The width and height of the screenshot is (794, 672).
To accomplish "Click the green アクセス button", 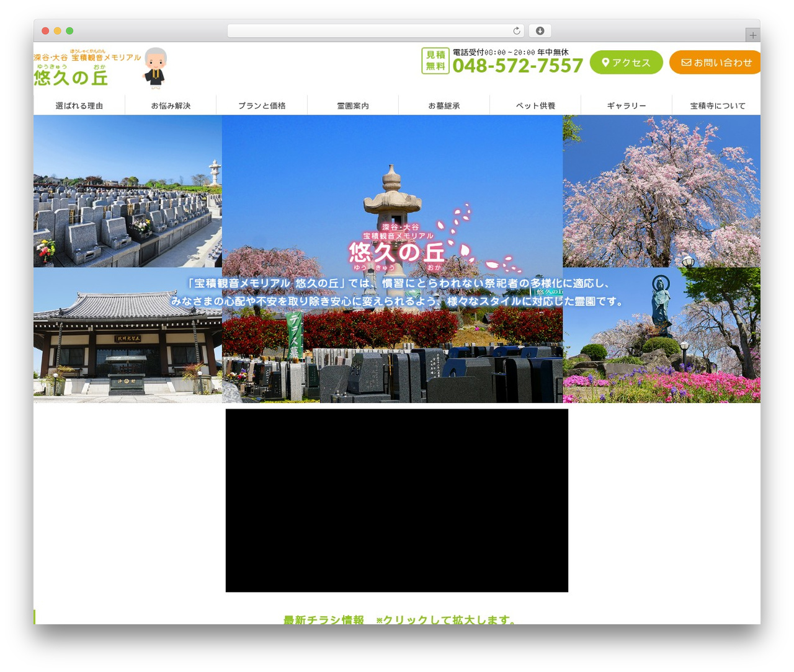I will pyautogui.click(x=626, y=62).
